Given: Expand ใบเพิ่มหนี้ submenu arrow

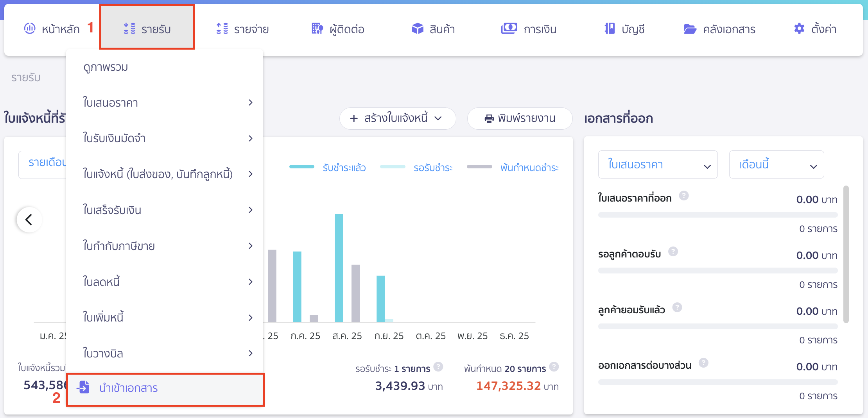Looking at the screenshot, I should point(251,318).
